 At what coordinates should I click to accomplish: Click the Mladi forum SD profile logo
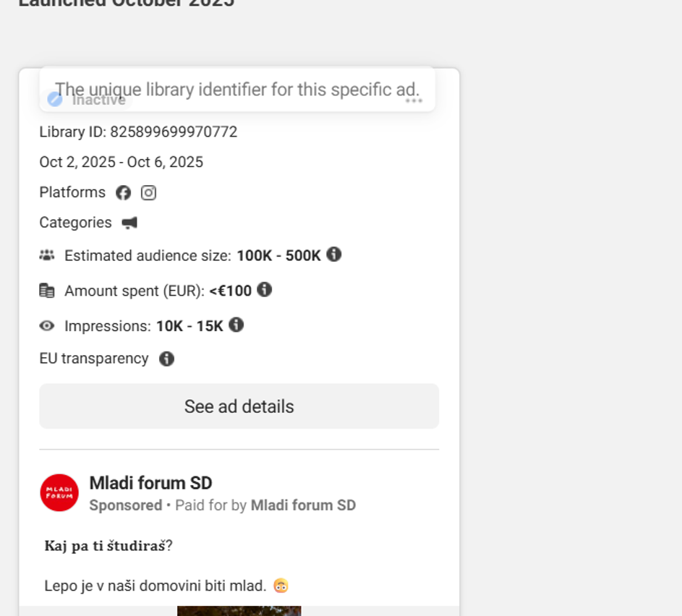[x=59, y=493]
